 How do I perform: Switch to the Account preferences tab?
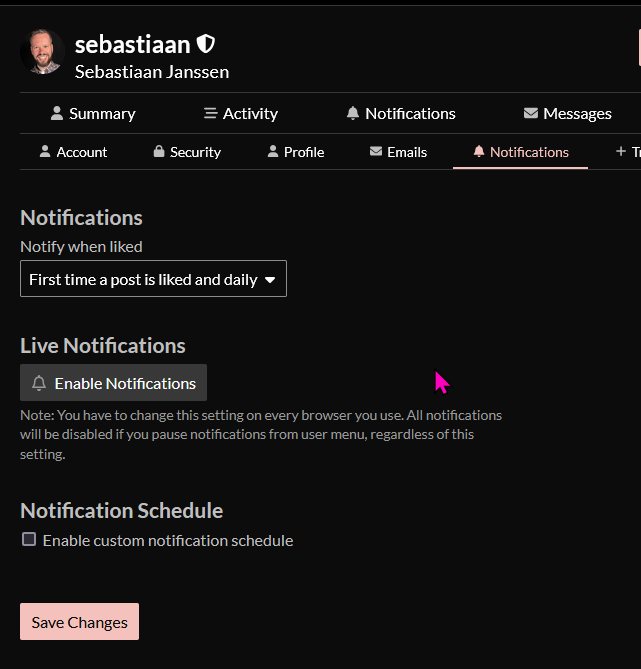73,152
